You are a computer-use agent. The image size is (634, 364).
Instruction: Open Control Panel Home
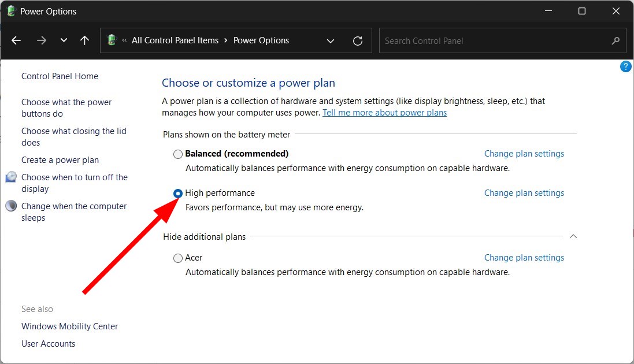[60, 76]
